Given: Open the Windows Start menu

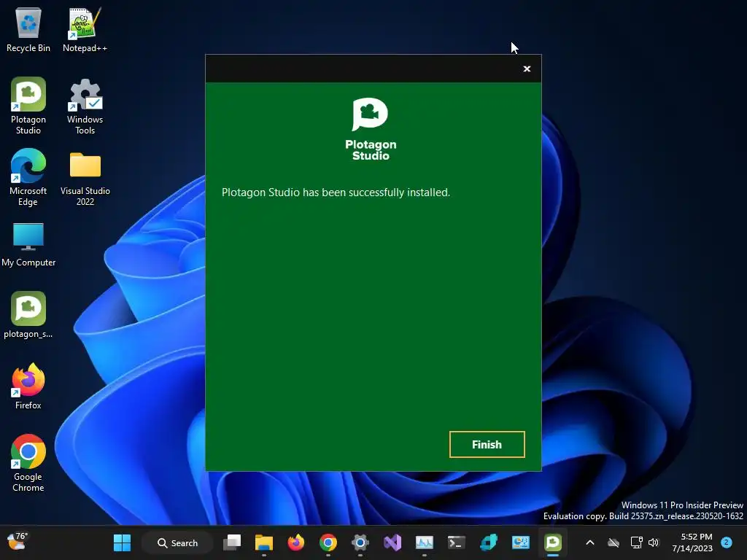Looking at the screenshot, I should 122,542.
